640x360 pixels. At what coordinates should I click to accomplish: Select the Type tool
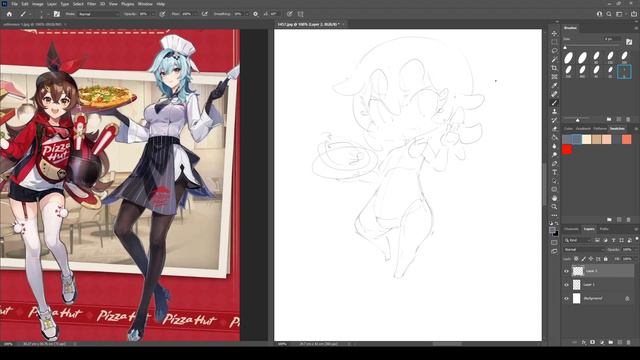(x=554, y=172)
